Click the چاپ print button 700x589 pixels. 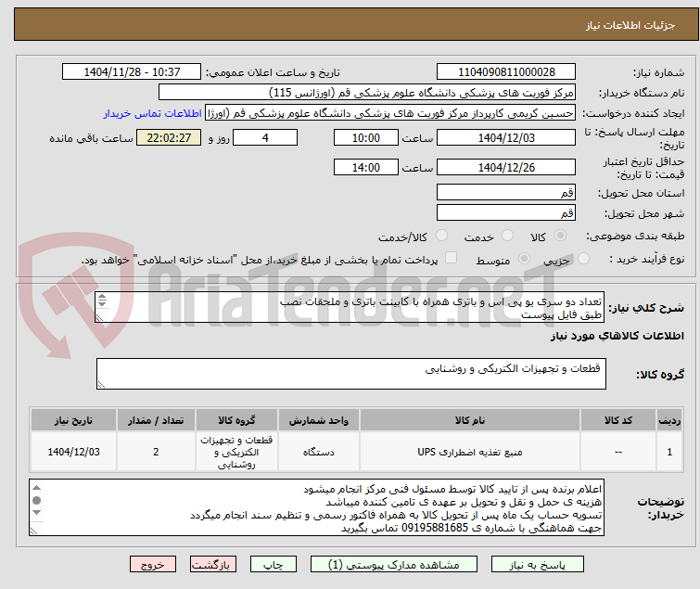[x=274, y=565]
